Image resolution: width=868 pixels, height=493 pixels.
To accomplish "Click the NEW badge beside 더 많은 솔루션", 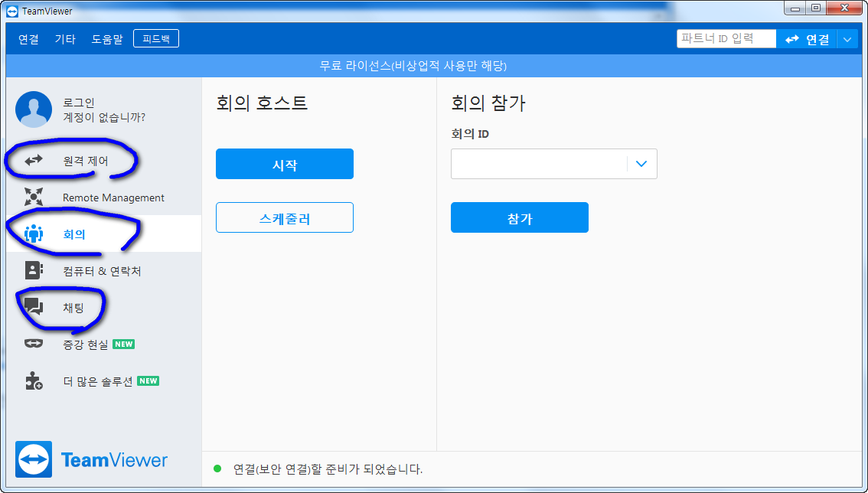I will pos(148,380).
